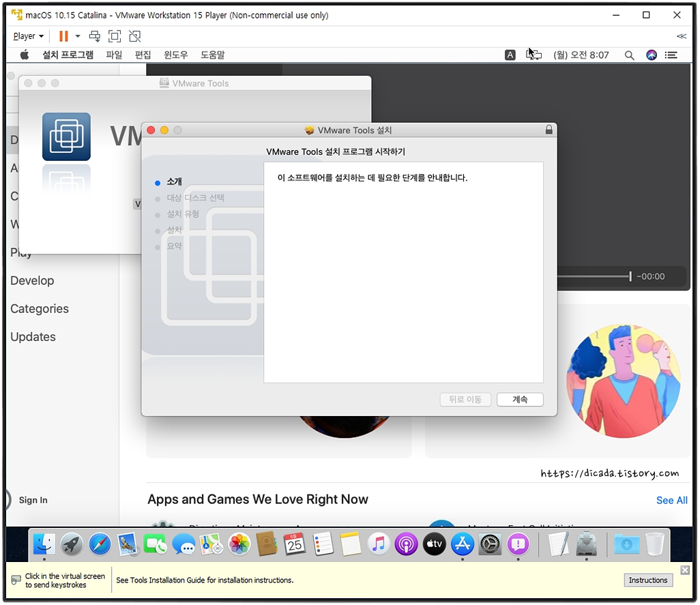Open Updates in App Store sidebar

(x=33, y=337)
